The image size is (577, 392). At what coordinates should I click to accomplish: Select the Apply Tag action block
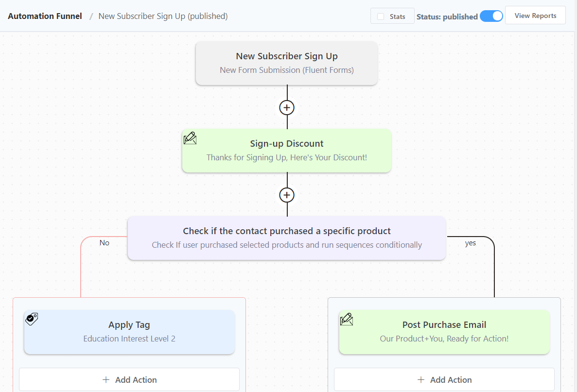(x=129, y=331)
